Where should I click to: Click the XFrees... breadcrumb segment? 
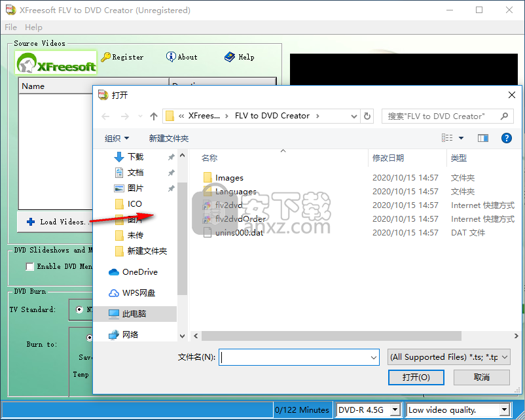tap(204, 116)
